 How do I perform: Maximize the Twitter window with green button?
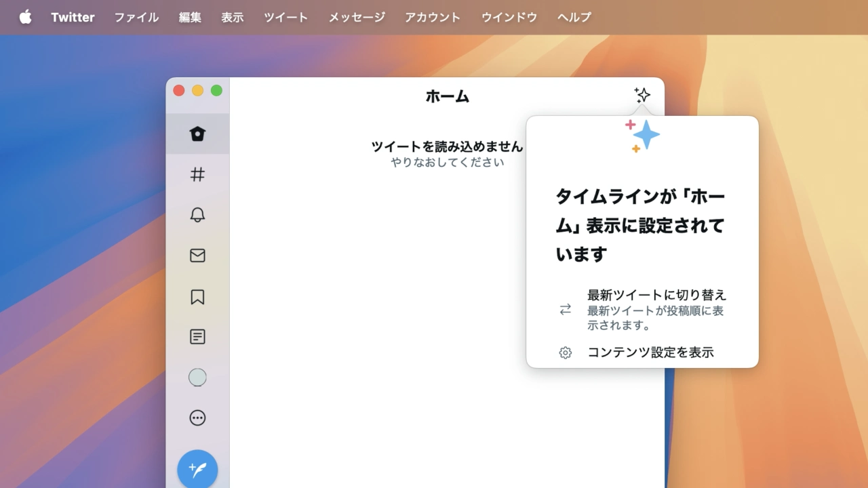pos(216,90)
